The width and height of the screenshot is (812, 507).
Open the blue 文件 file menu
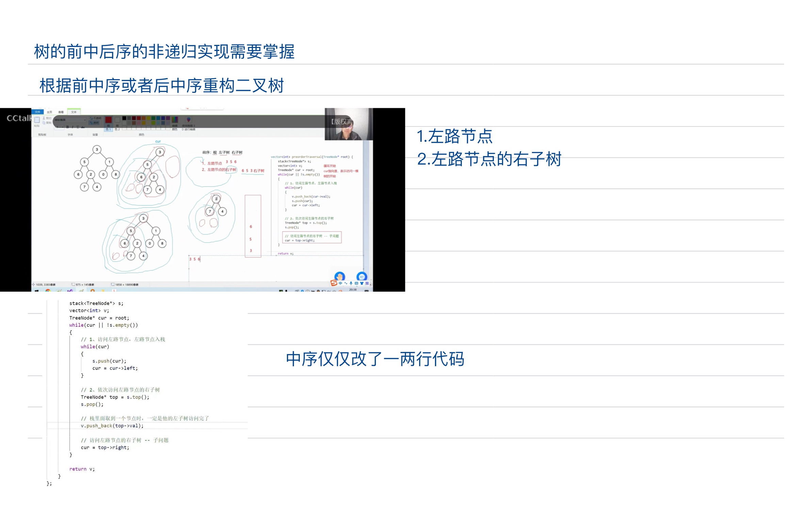coord(37,112)
